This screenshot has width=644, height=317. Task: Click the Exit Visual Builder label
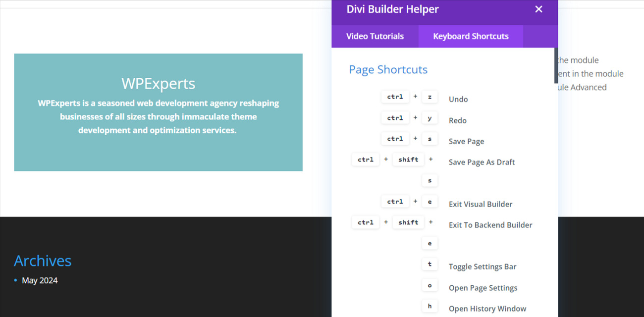click(x=481, y=204)
